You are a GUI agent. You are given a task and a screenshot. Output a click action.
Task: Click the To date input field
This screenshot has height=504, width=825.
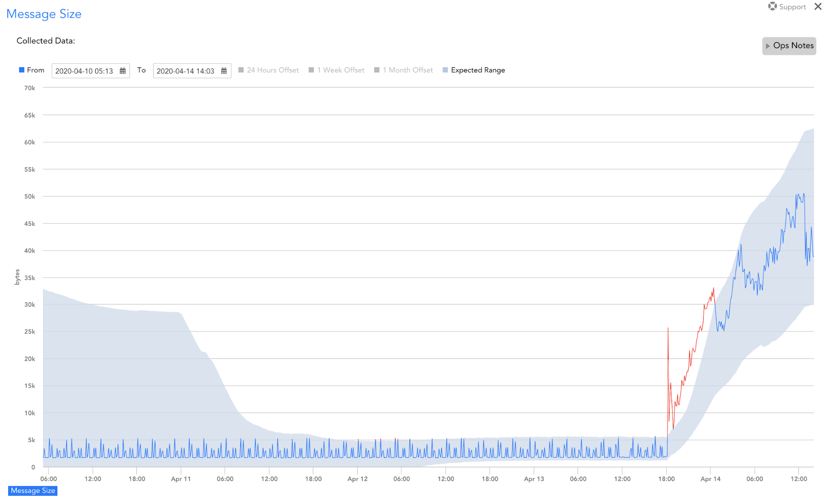[x=185, y=71]
